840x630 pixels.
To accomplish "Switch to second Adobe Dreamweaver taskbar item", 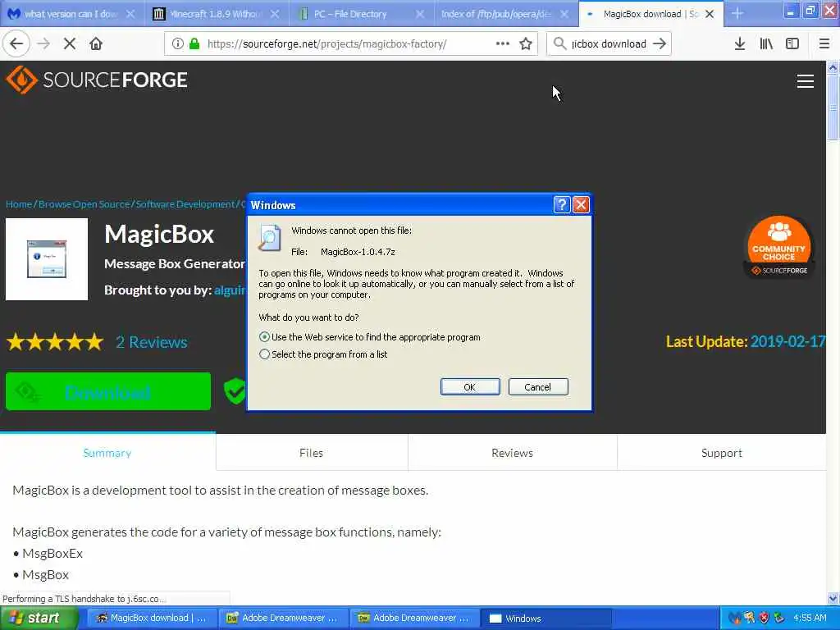I will pos(414,619).
